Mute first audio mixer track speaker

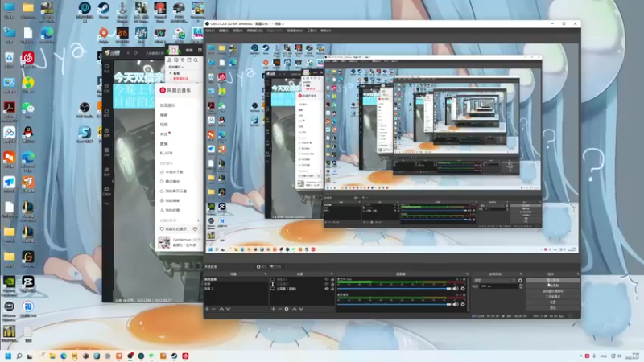[456, 289]
